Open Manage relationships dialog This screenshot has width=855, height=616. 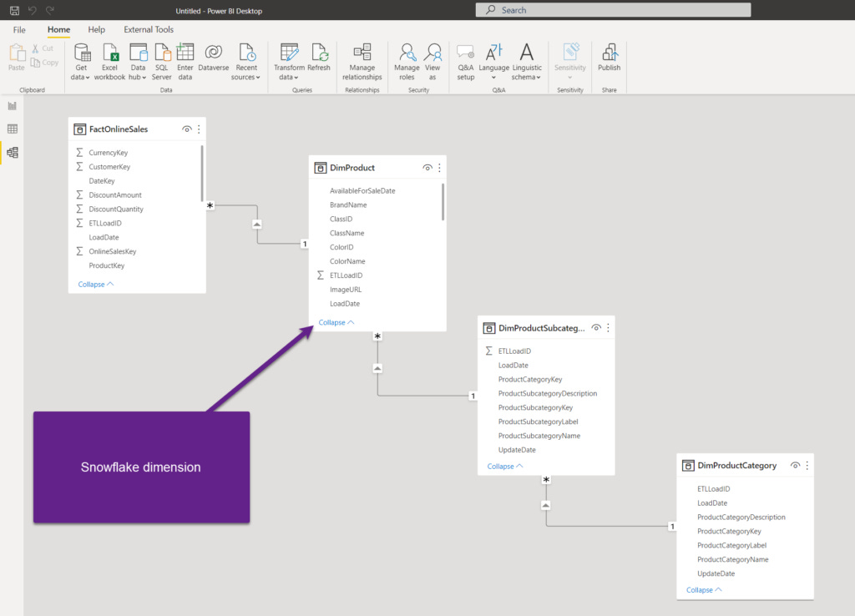point(362,62)
